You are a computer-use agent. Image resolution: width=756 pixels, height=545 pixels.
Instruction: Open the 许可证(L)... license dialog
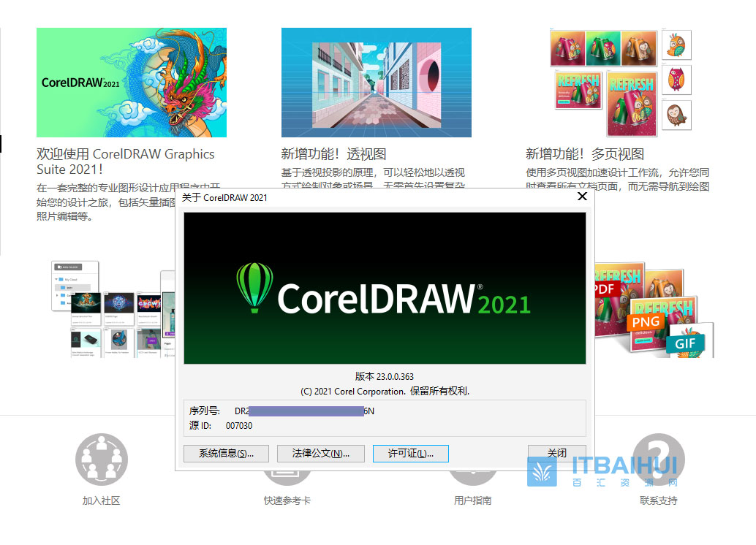pyautogui.click(x=411, y=454)
